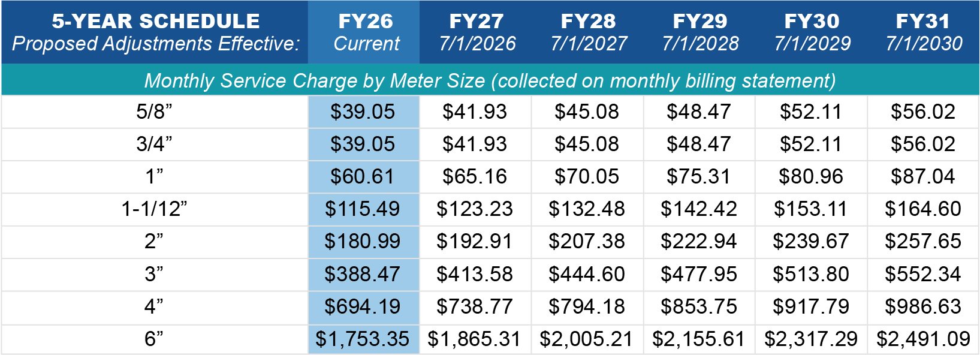The width and height of the screenshot is (980, 355).
Task: Select the FY29 7/1/2028 column header
Action: (x=699, y=32)
